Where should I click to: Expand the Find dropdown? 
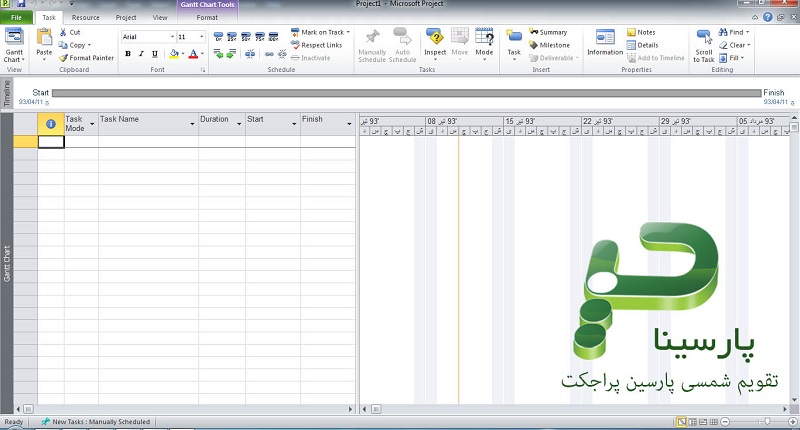747,32
